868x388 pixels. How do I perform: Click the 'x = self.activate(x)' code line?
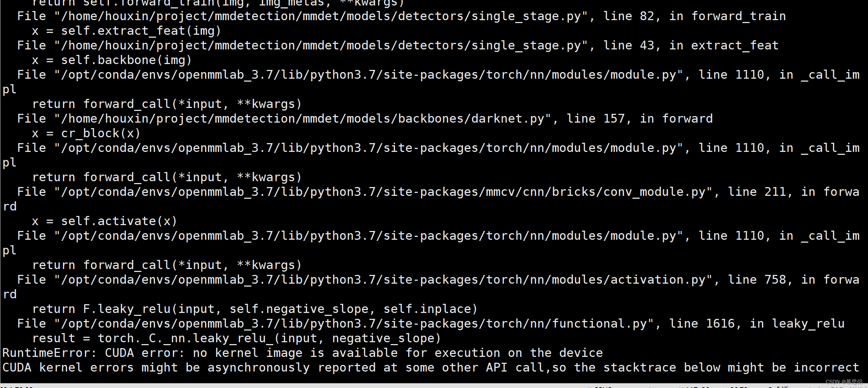click(104, 221)
